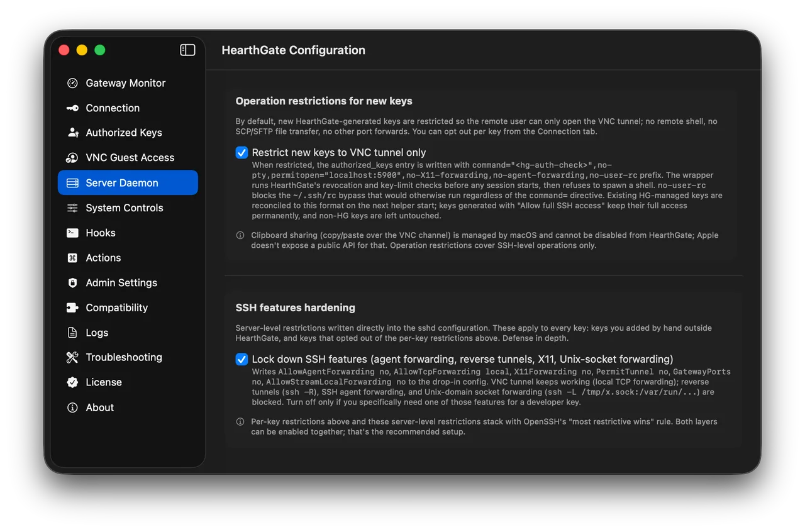Viewport: 805px width, 532px height.
Task: Switch to System Controls
Action: click(128, 208)
